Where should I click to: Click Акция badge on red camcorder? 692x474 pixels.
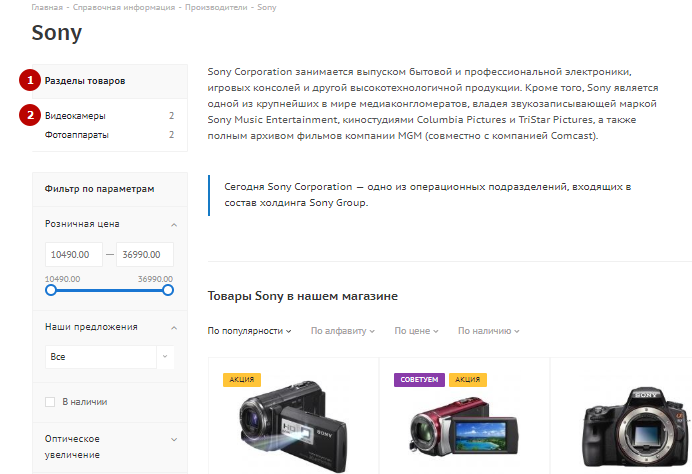tap(468, 380)
